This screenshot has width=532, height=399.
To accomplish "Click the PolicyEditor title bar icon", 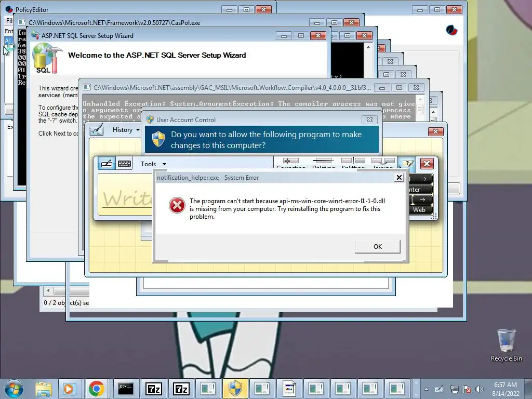I will pyautogui.click(x=9, y=9).
